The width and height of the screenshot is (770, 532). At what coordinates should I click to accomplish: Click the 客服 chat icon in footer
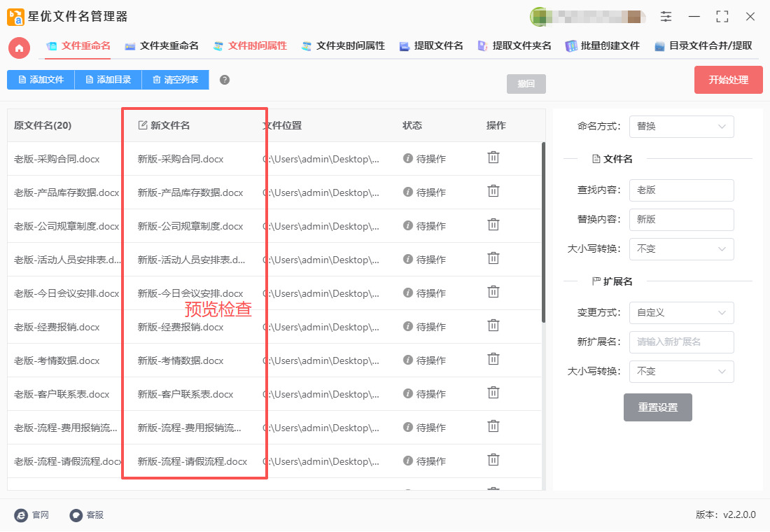pos(76,515)
